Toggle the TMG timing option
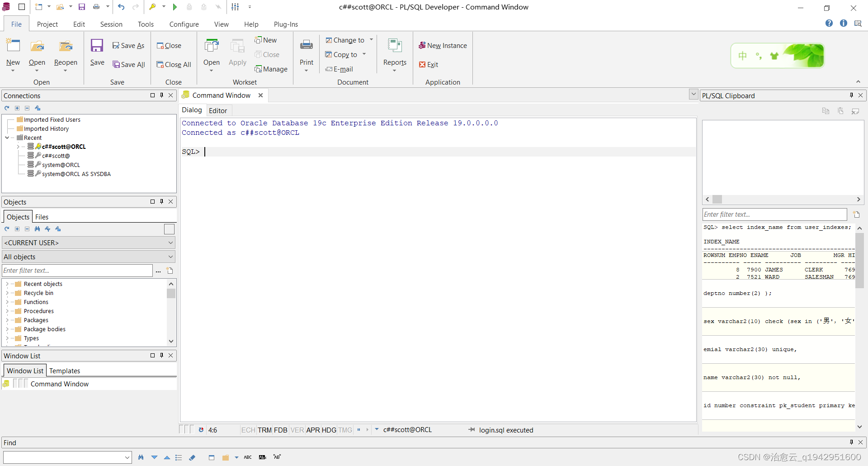The image size is (868, 466). coord(345,430)
